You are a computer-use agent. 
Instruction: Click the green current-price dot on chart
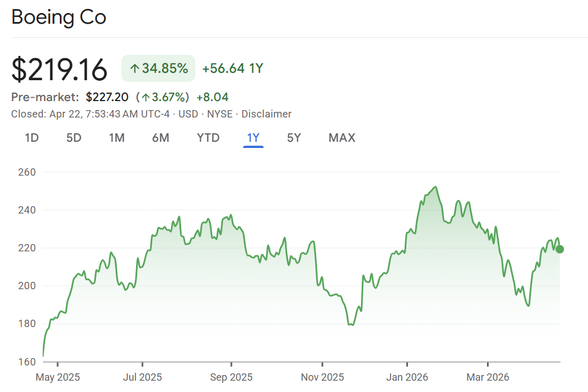(559, 249)
